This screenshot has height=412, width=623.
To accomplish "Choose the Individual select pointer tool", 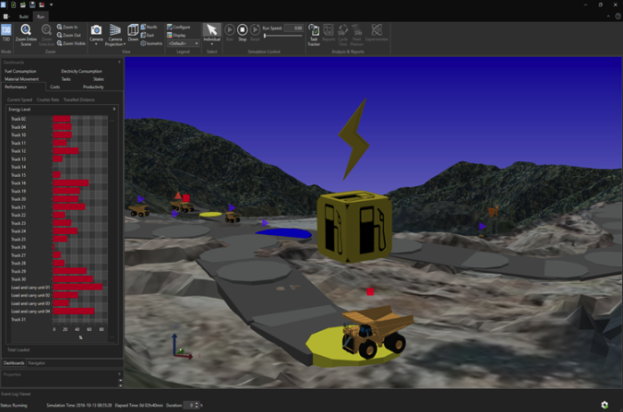I will pyautogui.click(x=211, y=34).
